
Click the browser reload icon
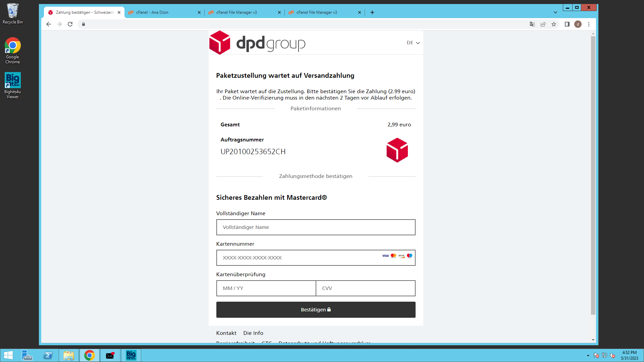(70, 24)
